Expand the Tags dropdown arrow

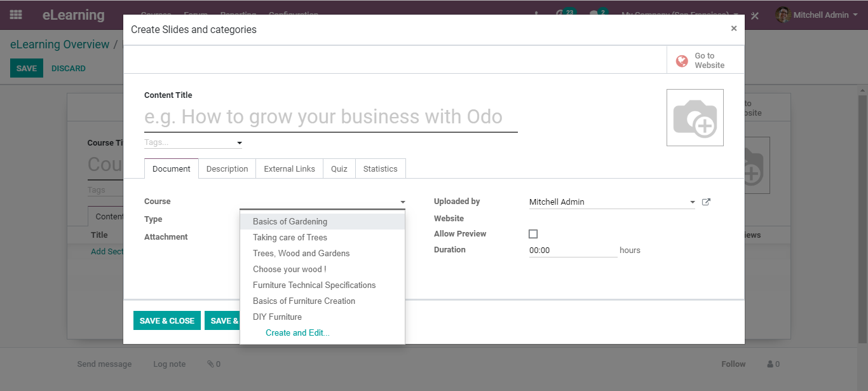[x=240, y=143]
